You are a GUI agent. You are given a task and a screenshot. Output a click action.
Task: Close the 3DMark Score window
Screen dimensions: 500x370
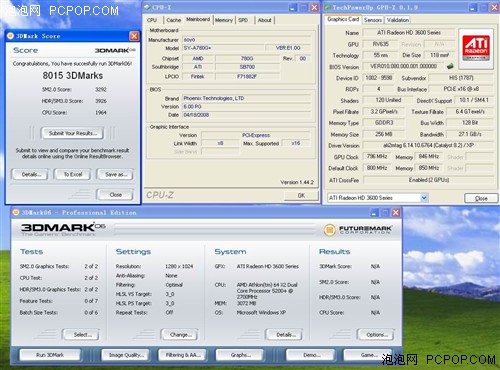click(x=134, y=36)
